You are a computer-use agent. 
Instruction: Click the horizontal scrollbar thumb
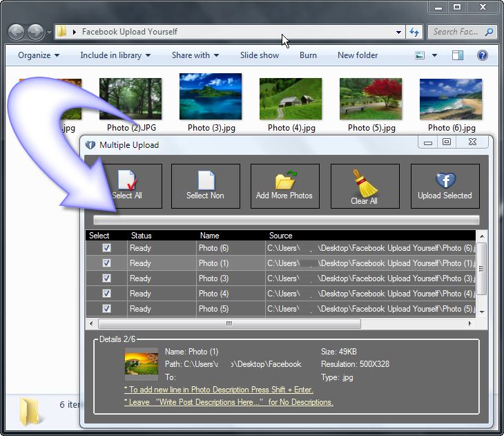[229, 323]
